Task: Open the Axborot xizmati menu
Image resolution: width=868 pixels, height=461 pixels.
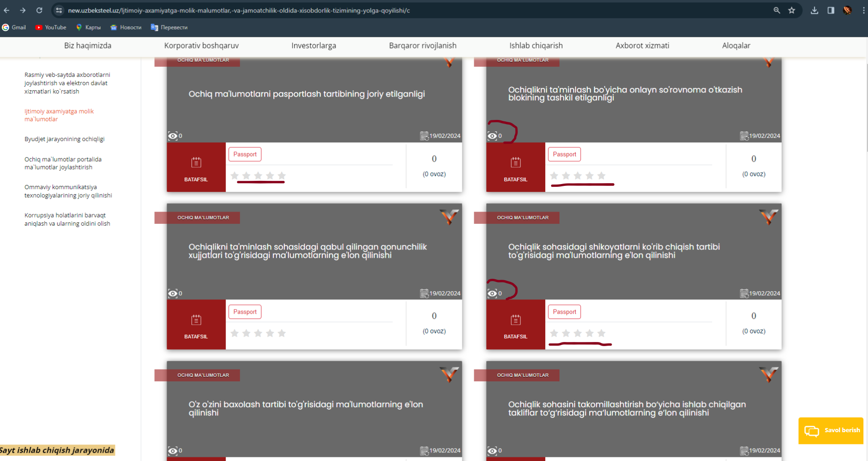Action: 642,46
